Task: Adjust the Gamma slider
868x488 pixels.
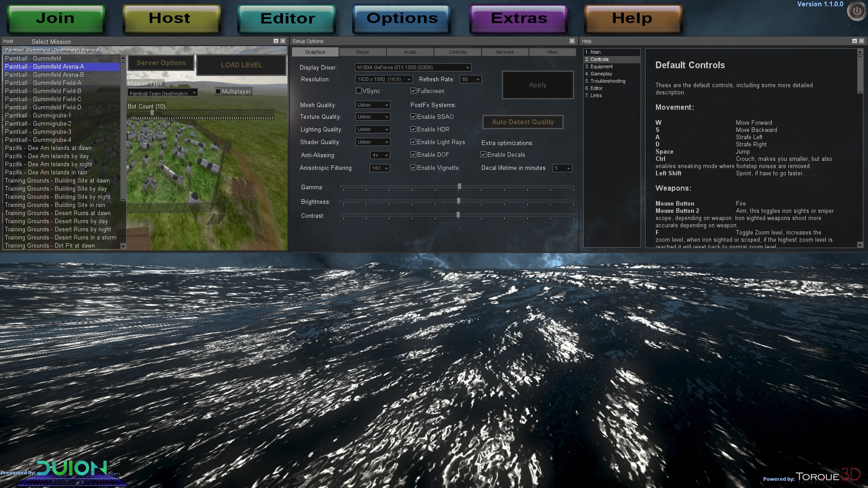Action: click(x=459, y=187)
